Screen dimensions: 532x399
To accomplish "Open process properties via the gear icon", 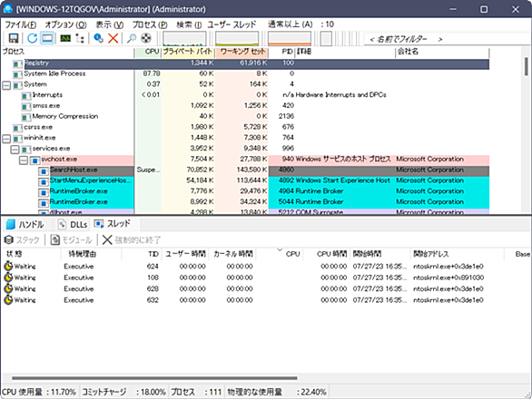I will coord(98,38).
